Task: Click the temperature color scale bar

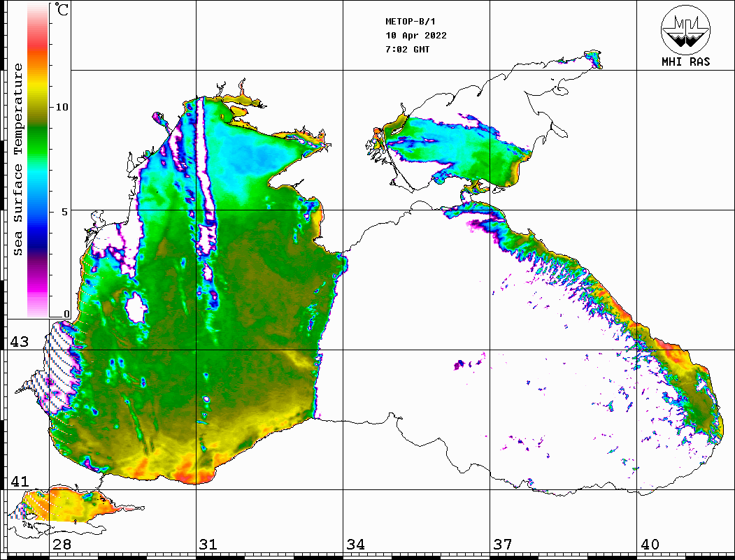Action: pos(38,160)
